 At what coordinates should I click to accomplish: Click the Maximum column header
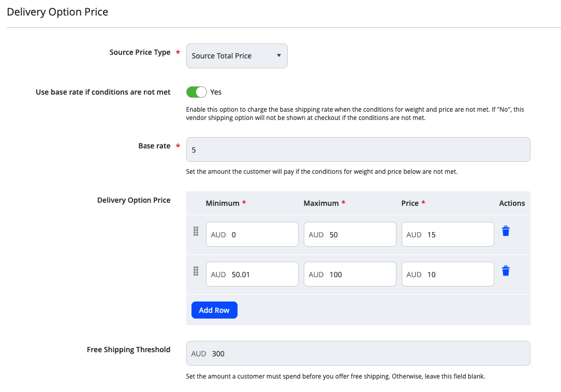coord(321,203)
